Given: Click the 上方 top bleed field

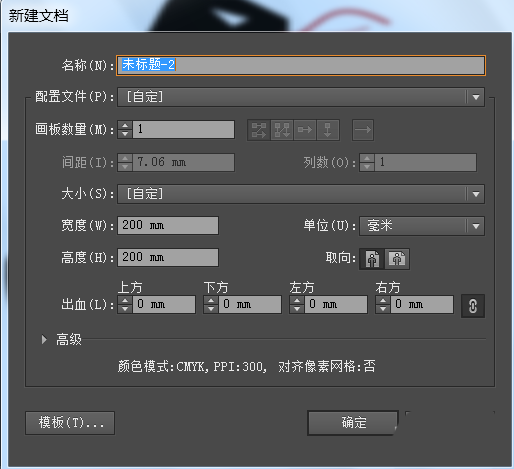Looking at the screenshot, I should pos(164,304).
